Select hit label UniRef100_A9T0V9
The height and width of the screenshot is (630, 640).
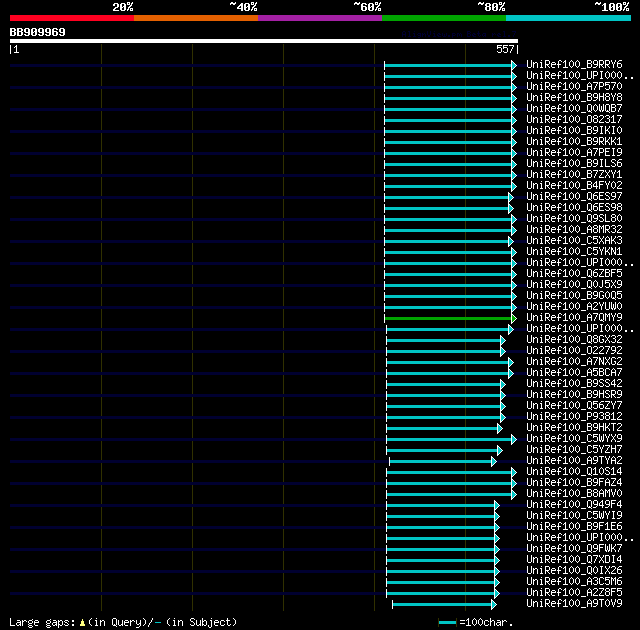574,604
